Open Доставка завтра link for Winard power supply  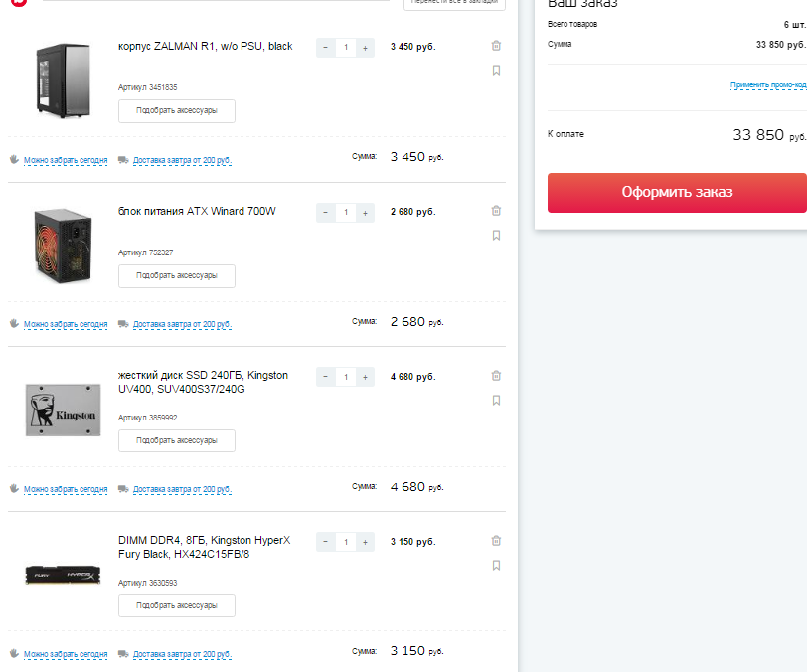[182, 324]
